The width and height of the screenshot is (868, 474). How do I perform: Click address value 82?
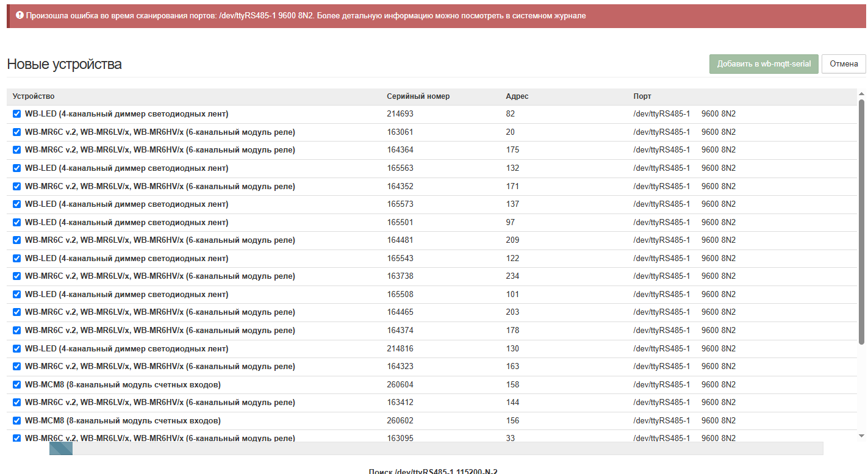coord(511,113)
